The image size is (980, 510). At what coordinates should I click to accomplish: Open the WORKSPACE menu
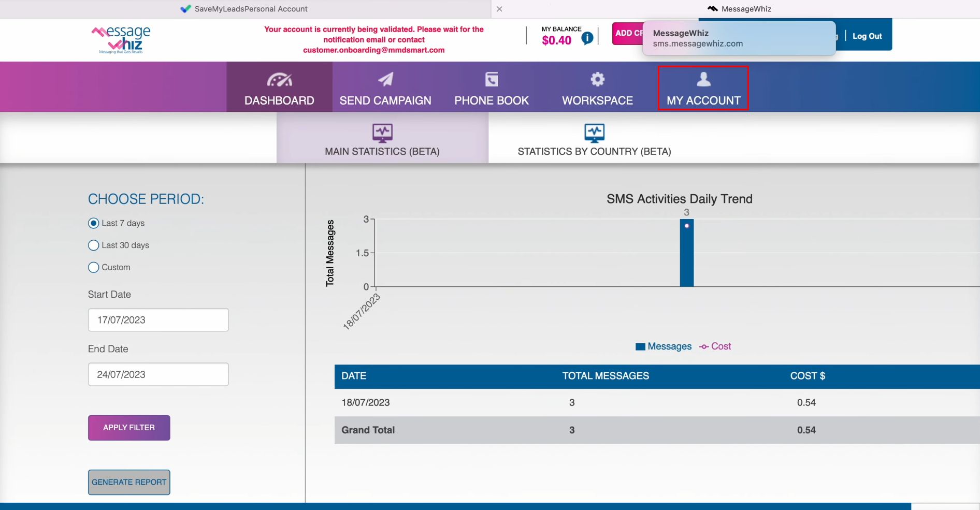point(598,87)
